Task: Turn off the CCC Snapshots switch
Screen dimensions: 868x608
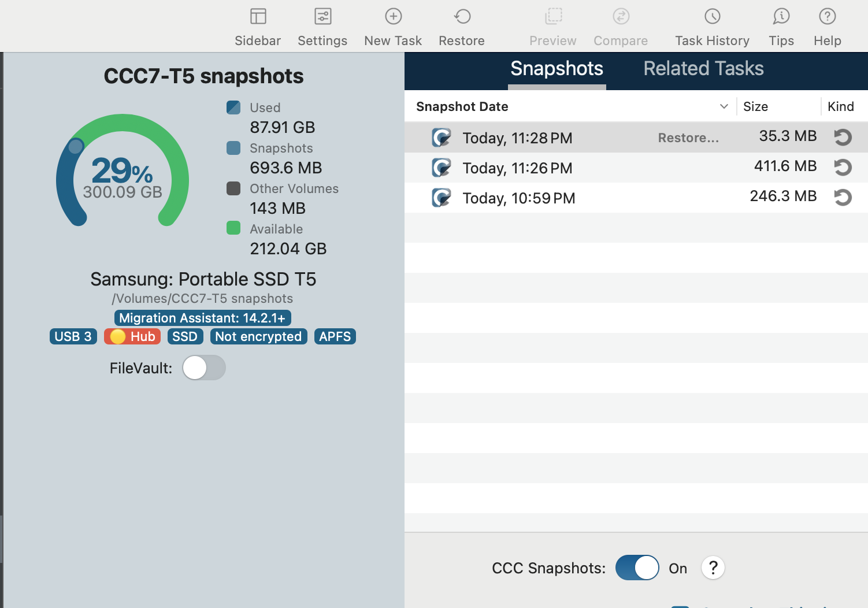Action: [637, 568]
